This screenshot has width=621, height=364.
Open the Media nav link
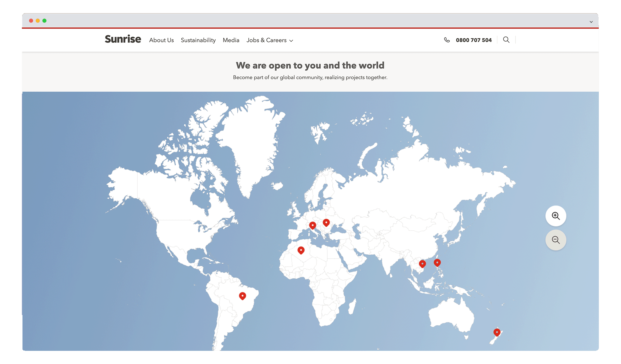(231, 40)
